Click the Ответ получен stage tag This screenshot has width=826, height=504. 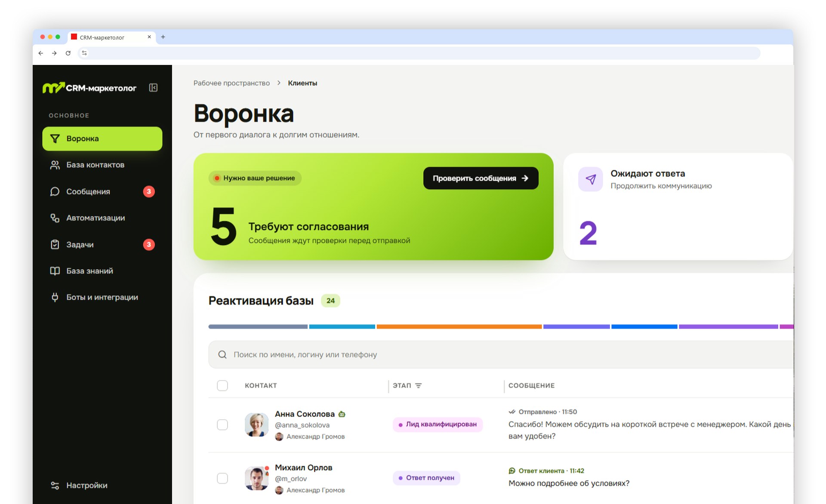426,478
